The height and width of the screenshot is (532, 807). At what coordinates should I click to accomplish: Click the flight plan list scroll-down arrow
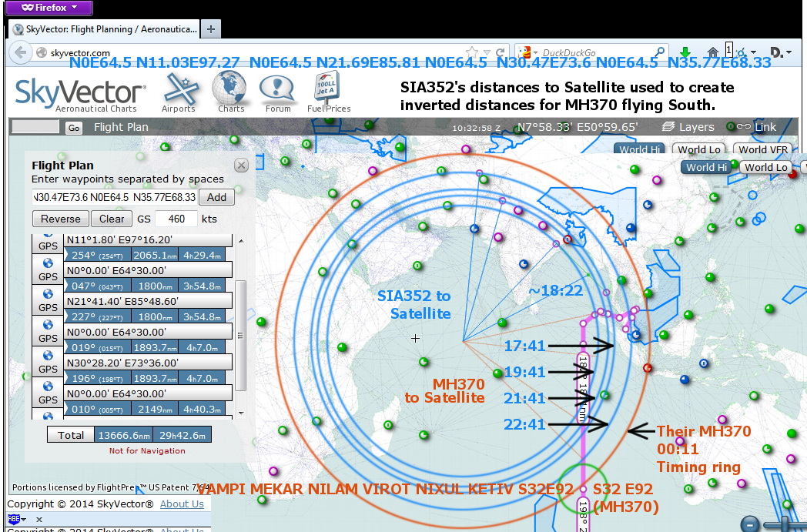(x=240, y=413)
